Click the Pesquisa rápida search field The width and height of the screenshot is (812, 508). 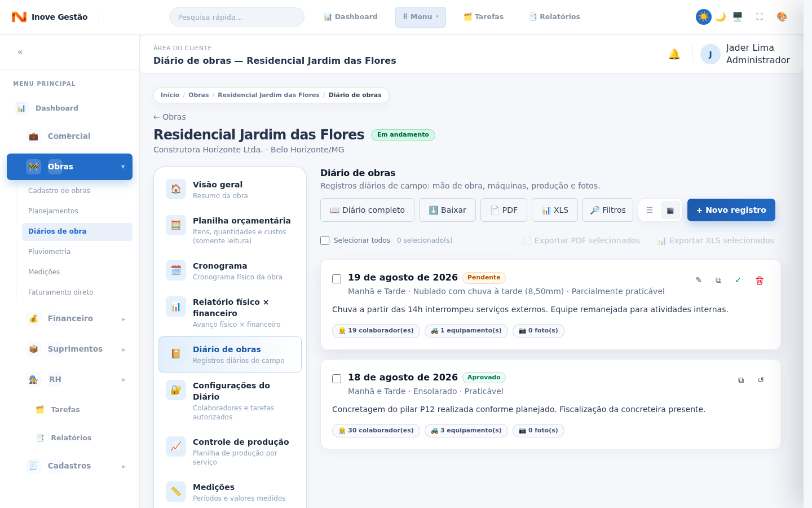point(237,17)
